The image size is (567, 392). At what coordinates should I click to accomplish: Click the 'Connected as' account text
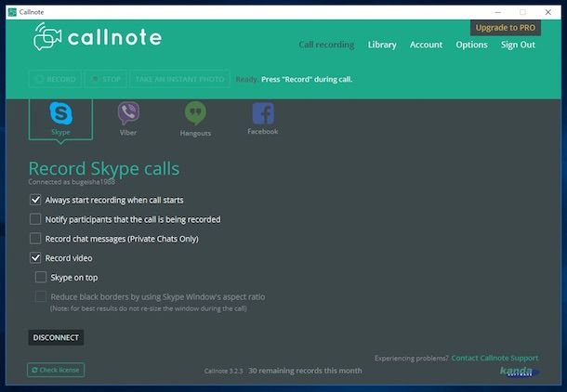click(72, 182)
